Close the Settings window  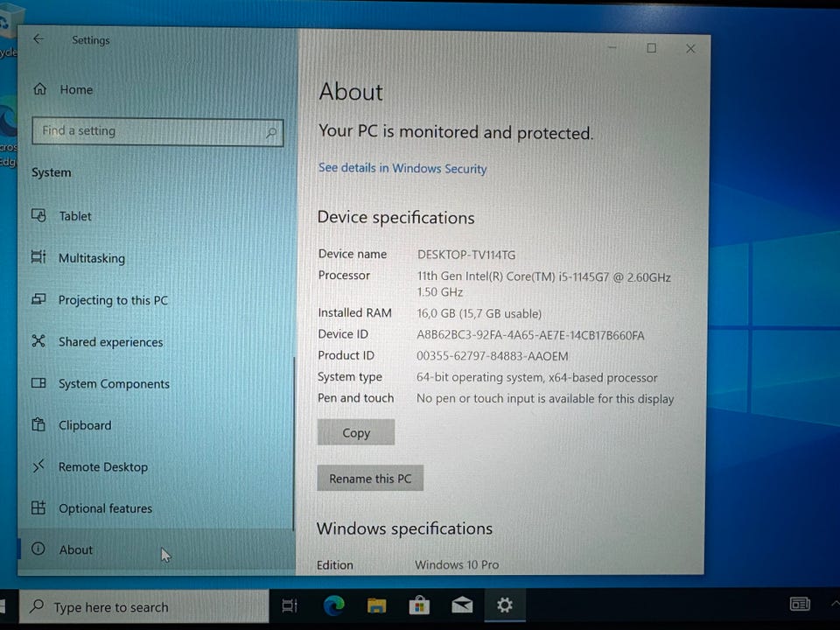pos(690,49)
